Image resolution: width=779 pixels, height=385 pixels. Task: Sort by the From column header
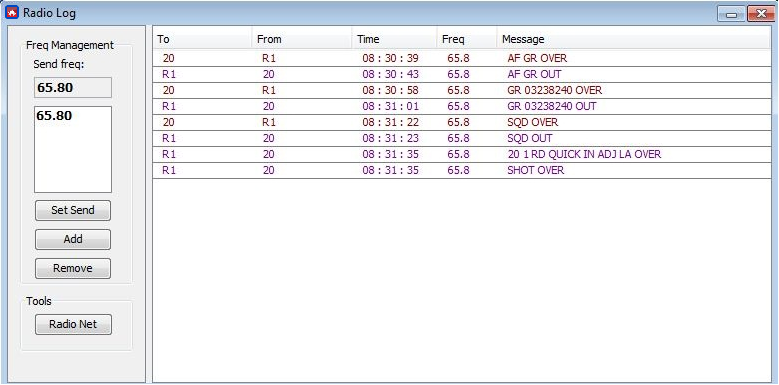click(302, 39)
